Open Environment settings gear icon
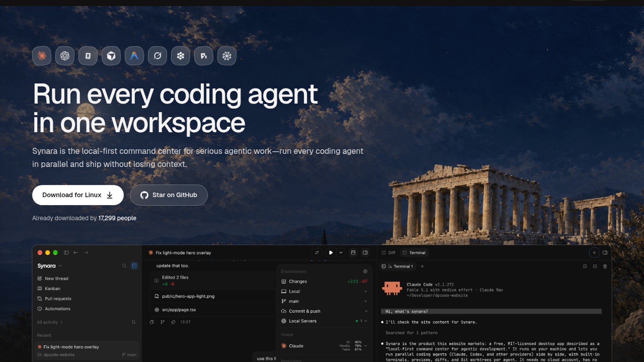644x362 pixels. [x=365, y=271]
